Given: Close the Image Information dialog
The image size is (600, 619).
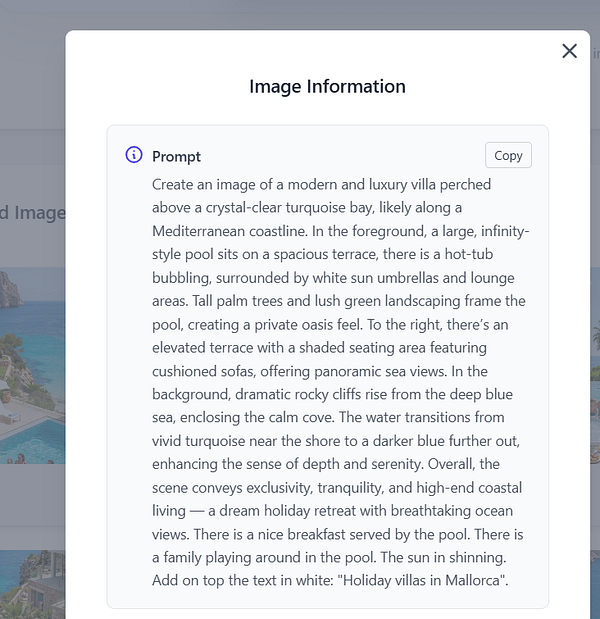Looking at the screenshot, I should tap(569, 51).
